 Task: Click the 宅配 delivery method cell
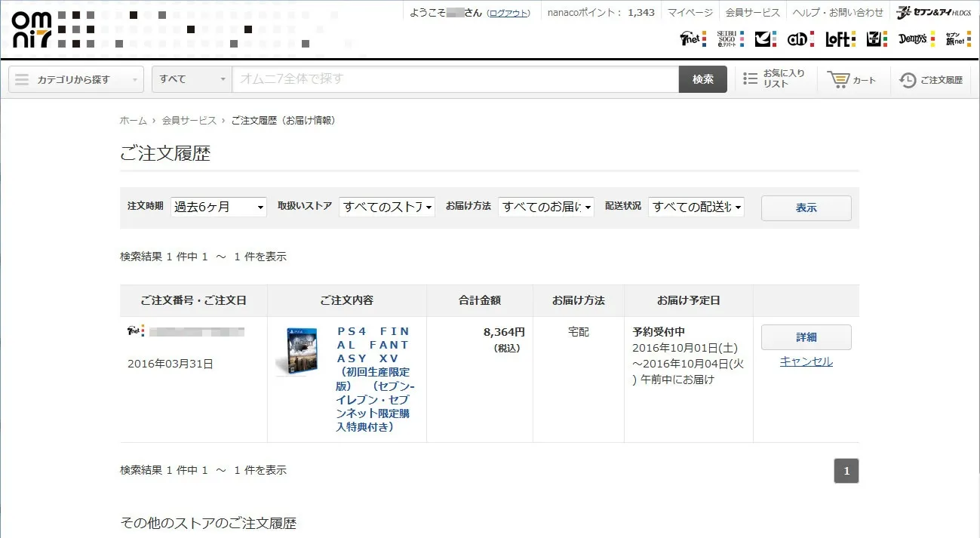(x=579, y=332)
